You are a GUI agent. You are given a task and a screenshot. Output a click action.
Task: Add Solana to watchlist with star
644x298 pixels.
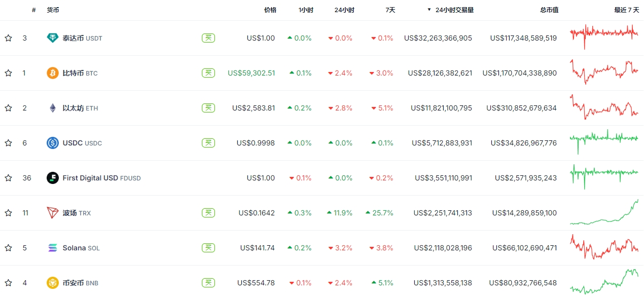pos(8,248)
